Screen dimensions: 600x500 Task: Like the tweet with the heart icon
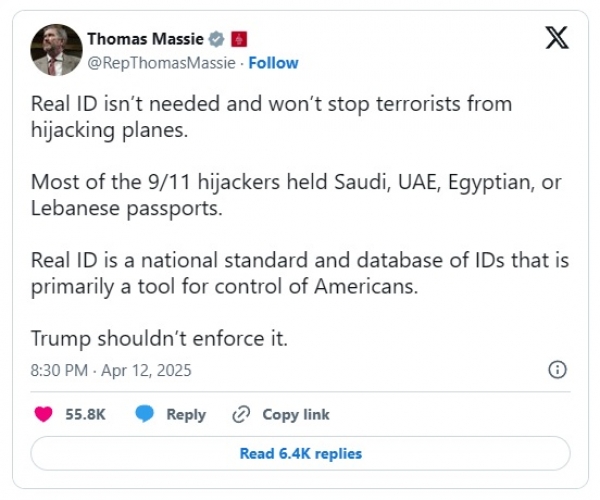[43, 414]
